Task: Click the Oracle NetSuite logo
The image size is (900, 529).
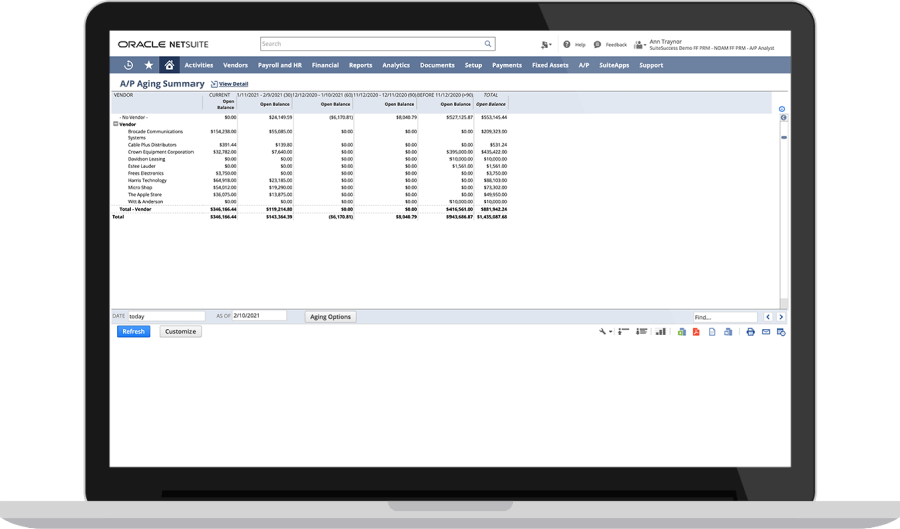Action: coord(163,44)
